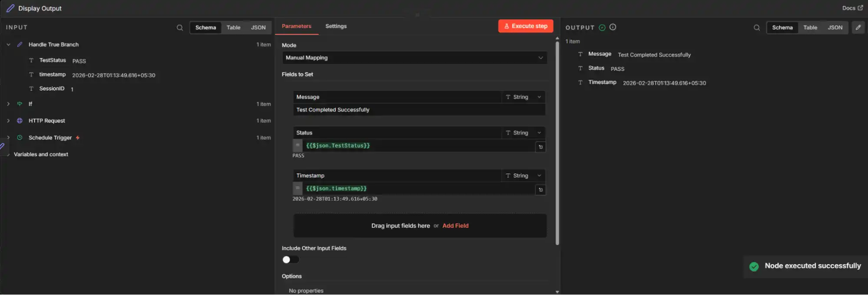The height and width of the screenshot is (295, 868).
Task: Expand the If node
Action: [8, 104]
